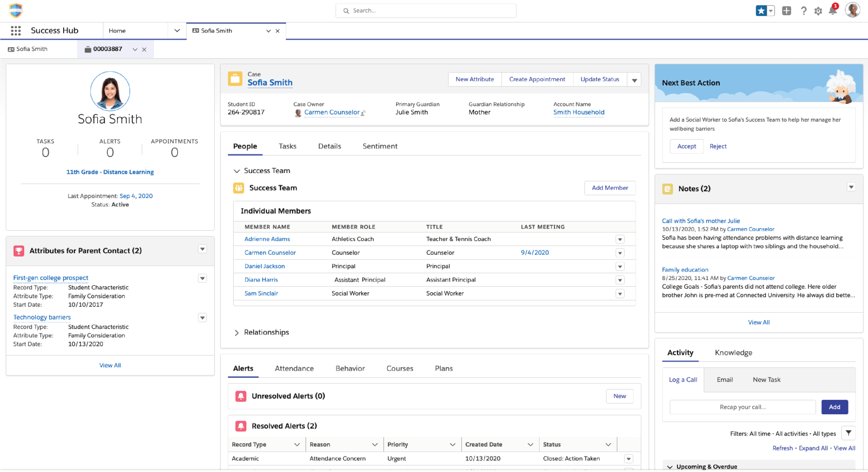Click the global actions plus icon
Image resolution: width=868 pixels, height=472 pixels.
[787, 11]
